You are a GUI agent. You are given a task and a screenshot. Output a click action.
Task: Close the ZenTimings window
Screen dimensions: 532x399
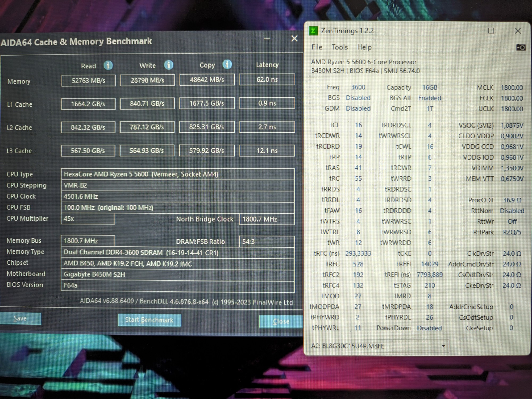(518, 31)
